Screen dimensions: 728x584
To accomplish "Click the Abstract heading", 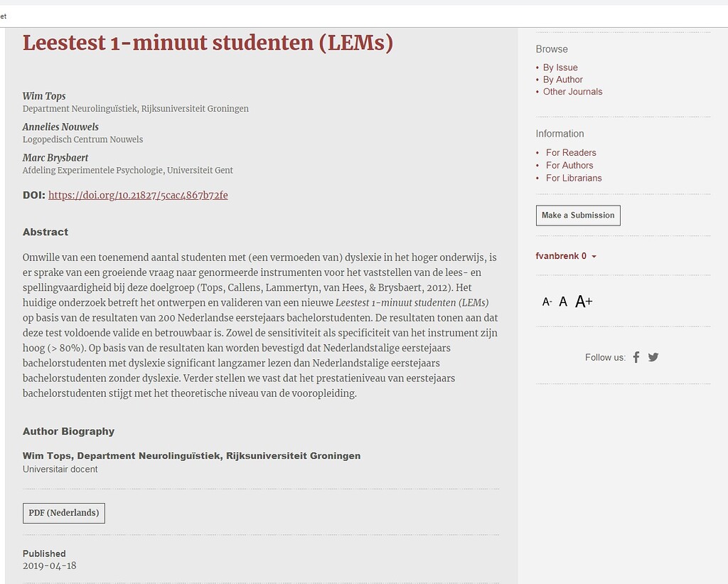I will click(x=45, y=232).
